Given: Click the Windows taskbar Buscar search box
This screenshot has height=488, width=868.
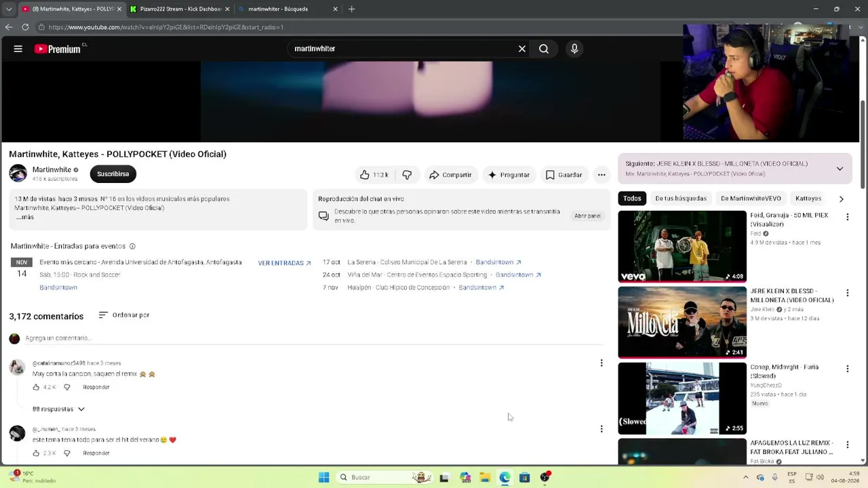Looking at the screenshot, I should click(385, 477).
